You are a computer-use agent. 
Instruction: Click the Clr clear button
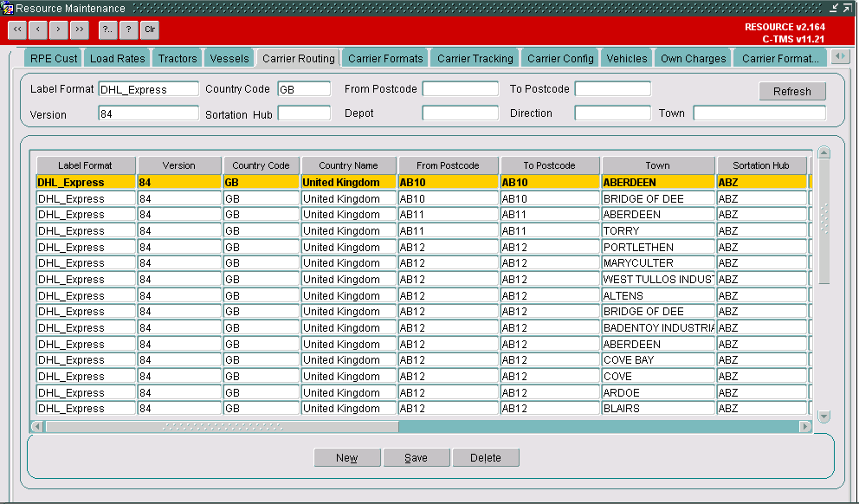tap(150, 29)
